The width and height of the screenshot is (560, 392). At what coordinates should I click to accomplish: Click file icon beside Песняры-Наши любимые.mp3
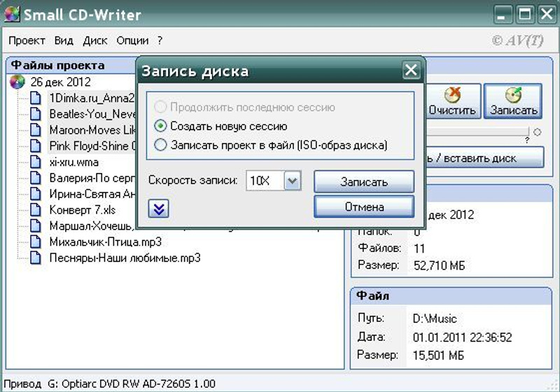(x=36, y=258)
